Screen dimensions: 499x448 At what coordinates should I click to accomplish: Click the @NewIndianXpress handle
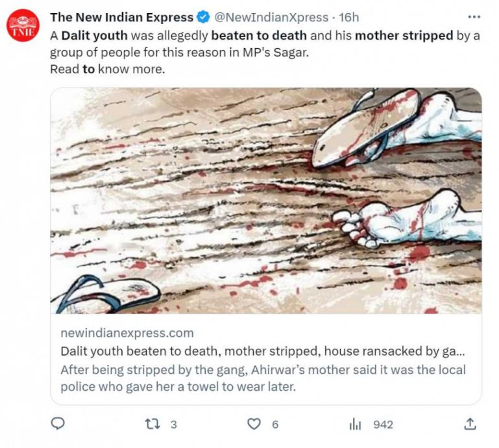click(271, 18)
